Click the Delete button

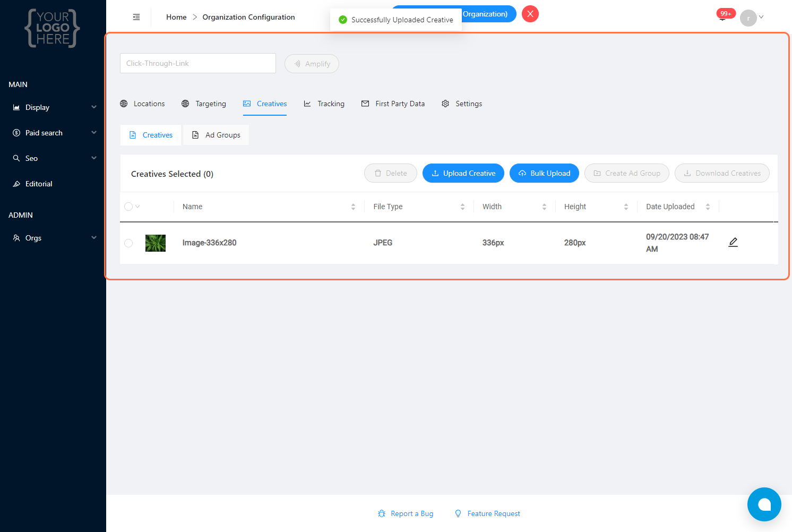[391, 173]
